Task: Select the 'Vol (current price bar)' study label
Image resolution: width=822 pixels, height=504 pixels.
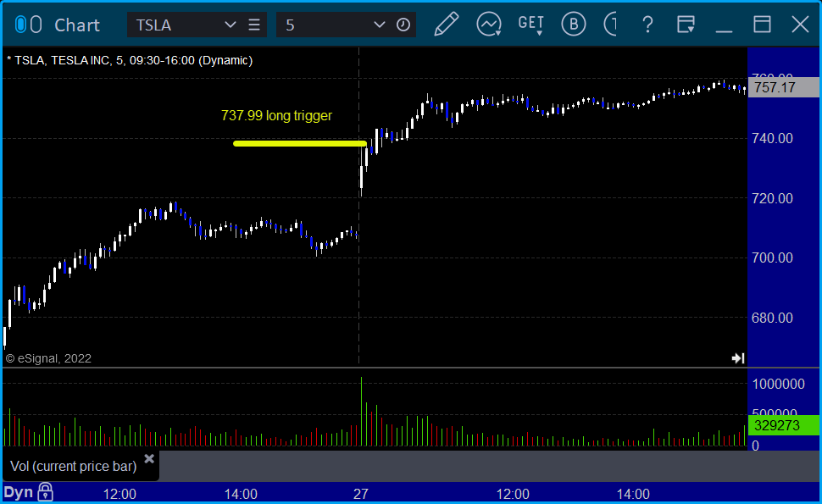Action: [x=74, y=466]
